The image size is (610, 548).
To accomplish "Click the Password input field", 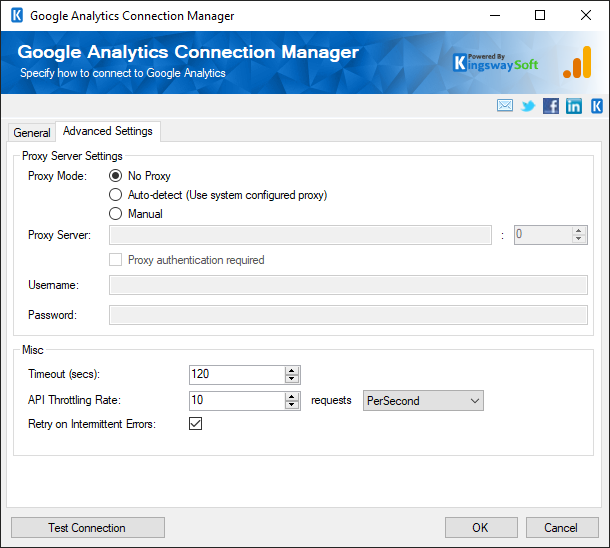I will pyautogui.click(x=348, y=315).
